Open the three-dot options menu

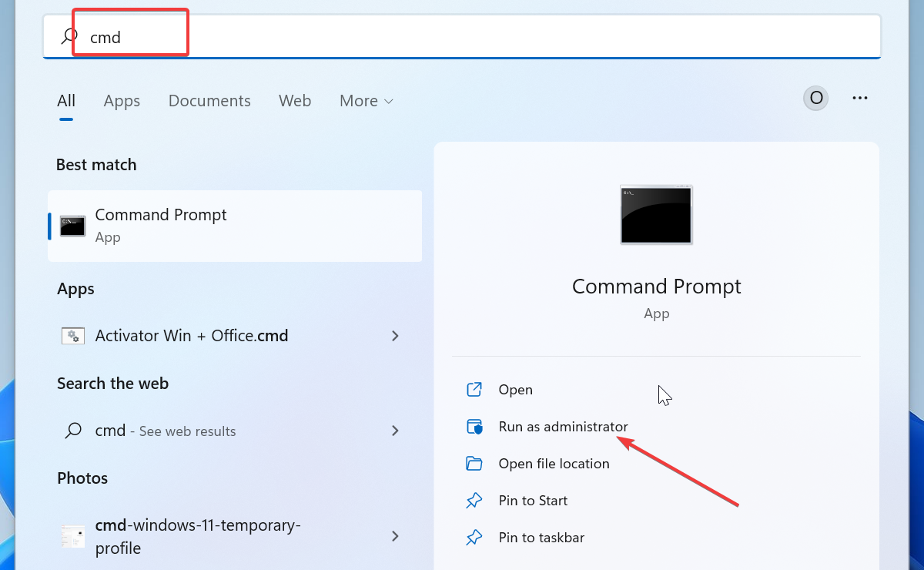(860, 98)
